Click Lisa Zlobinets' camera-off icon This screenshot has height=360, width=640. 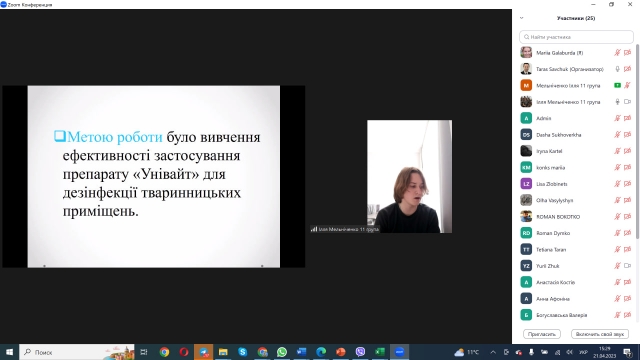[x=627, y=184]
